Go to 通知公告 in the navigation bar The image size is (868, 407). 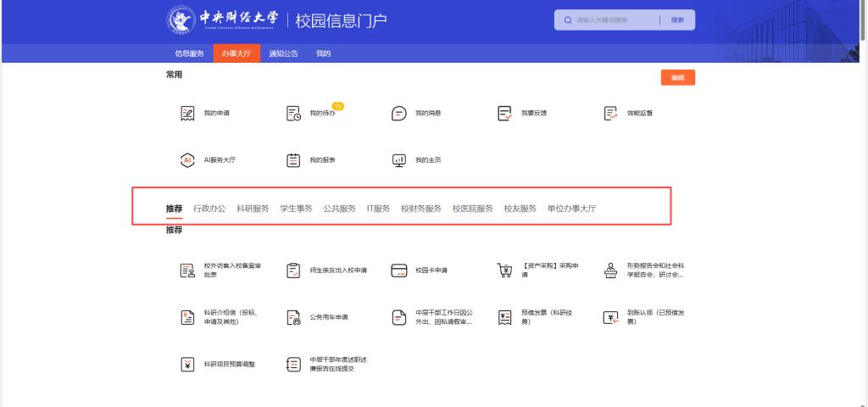click(x=283, y=53)
